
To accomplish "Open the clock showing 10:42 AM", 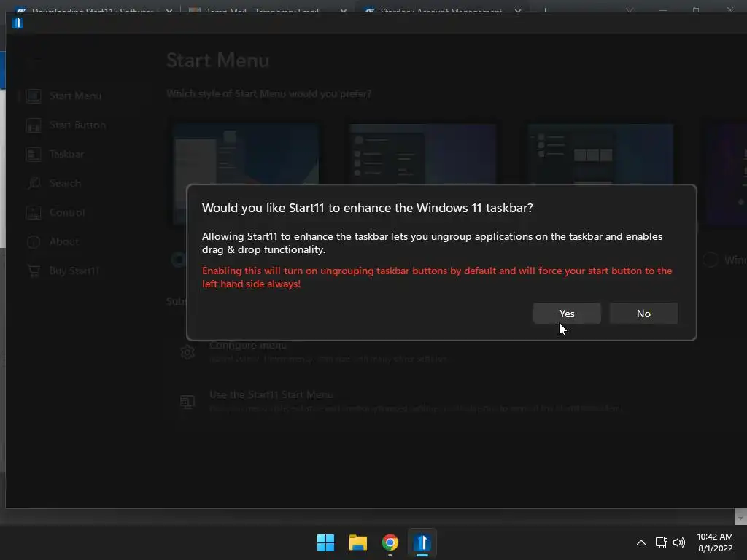I will pyautogui.click(x=715, y=542).
